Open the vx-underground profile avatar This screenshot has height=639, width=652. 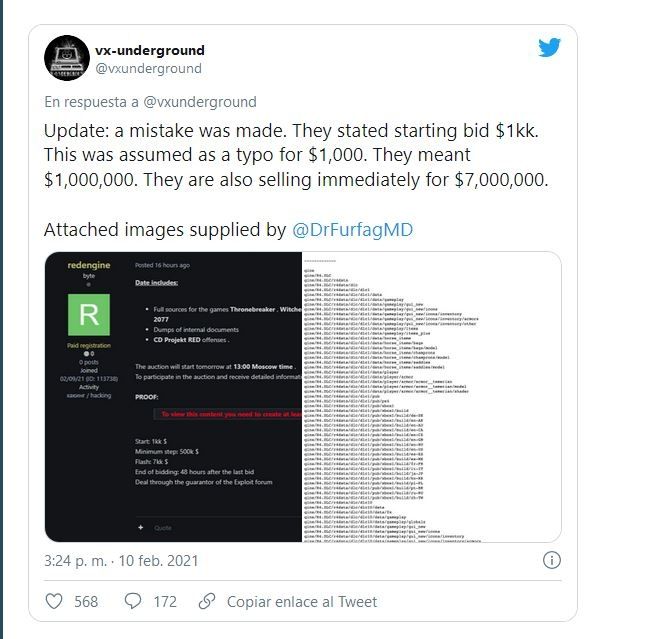[67, 58]
